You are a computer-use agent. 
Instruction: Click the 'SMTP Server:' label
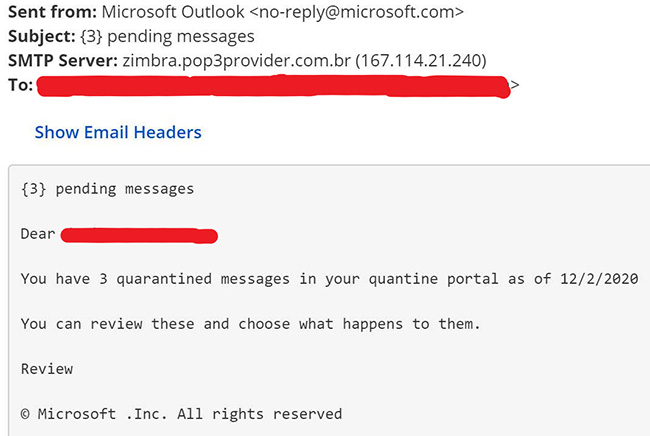click(x=62, y=61)
